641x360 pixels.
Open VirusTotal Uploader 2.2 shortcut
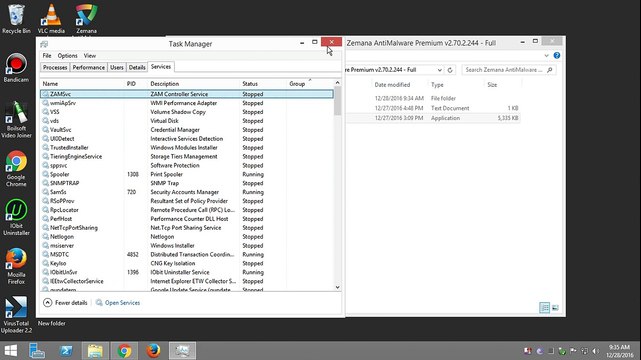point(16,315)
